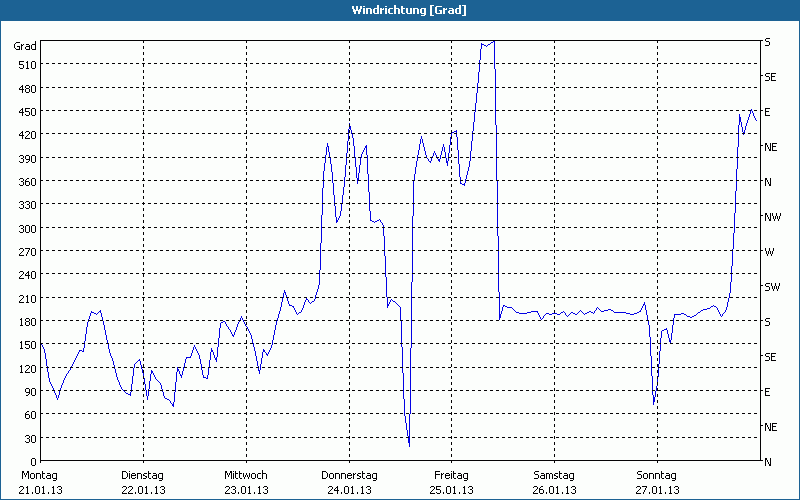Select the date 22.01.13

coord(143,490)
